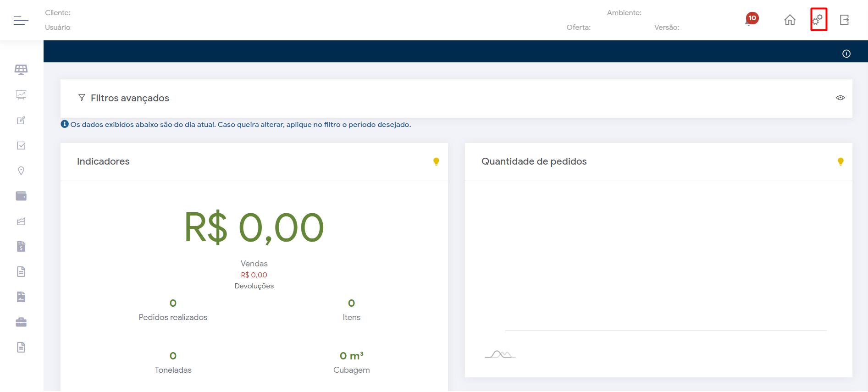Open the pencil edit icon in sidebar
The width and height of the screenshot is (868, 392).
(x=21, y=120)
